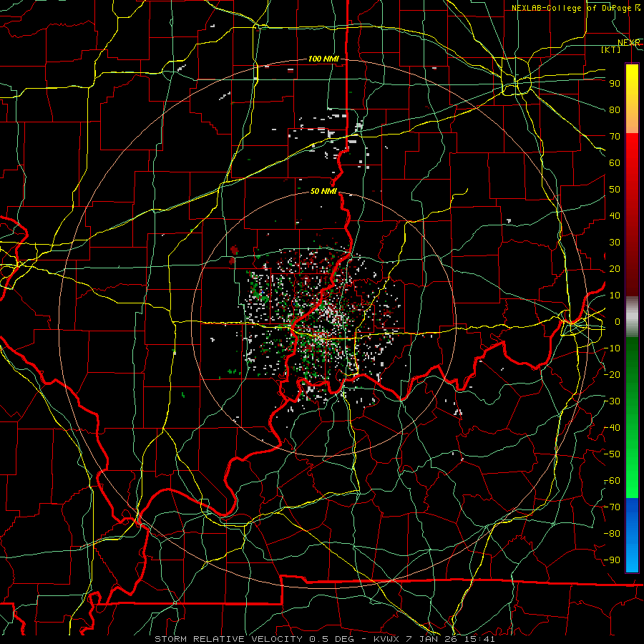Screen dimensions: 644x644
Task: Click the positive 80 knot scale label
Action: 615,109
